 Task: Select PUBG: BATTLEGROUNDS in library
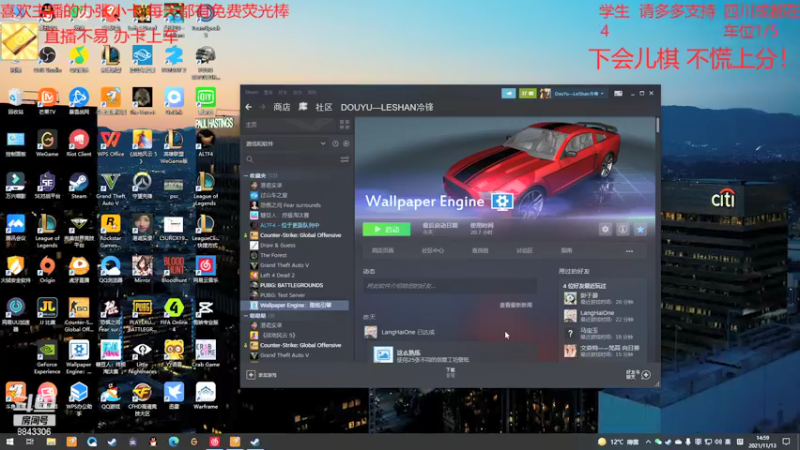tap(291, 285)
